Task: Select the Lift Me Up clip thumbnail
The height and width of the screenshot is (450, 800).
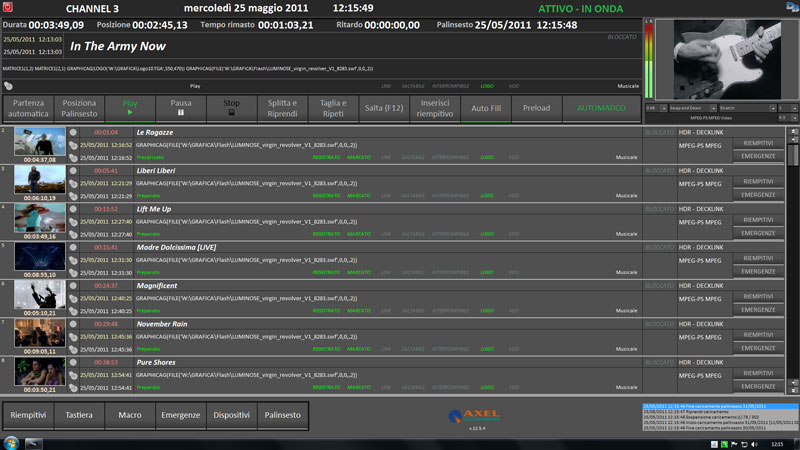Action: [40, 218]
